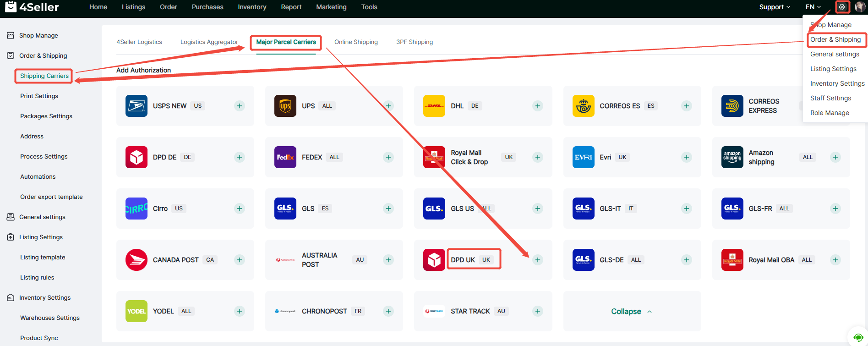Open the EN language dropdown
This screenshot has height=346, width=868.
pyautogui.click(x=813, y=7)
